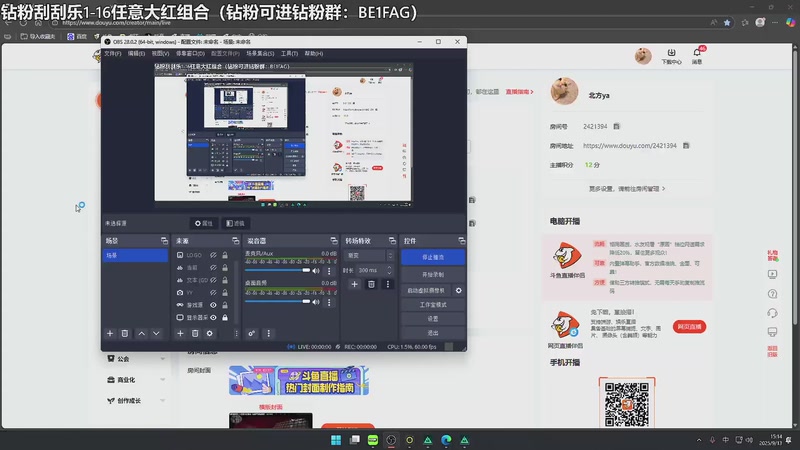Open OBS 场景集合(S) menu
The image size is (800, 450).
(x=260, y=54)
